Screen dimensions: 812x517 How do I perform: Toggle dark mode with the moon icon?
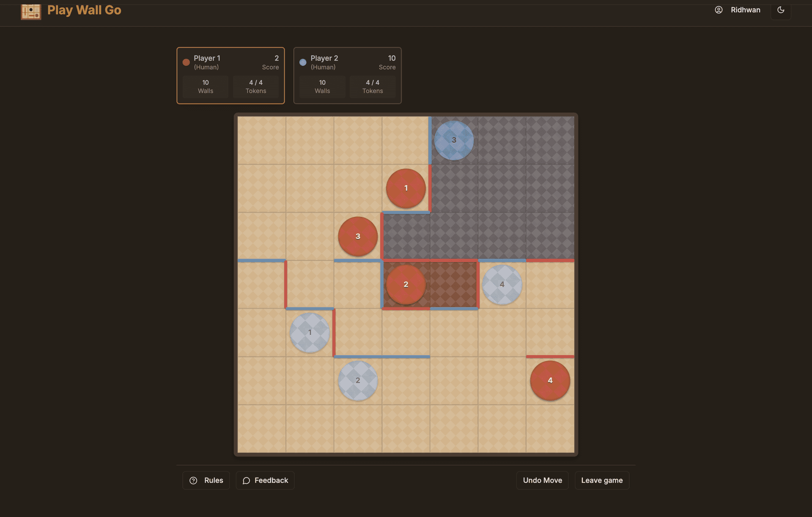click(781, 10)
